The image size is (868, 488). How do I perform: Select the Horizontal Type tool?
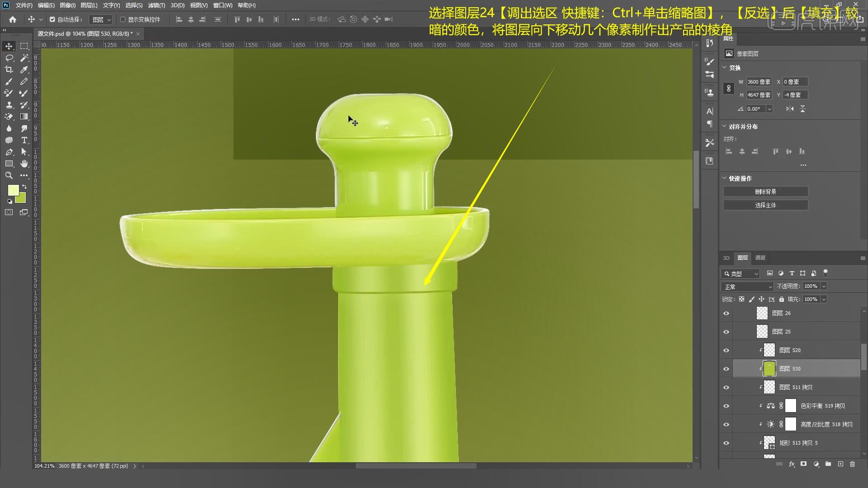pos(24,140)
